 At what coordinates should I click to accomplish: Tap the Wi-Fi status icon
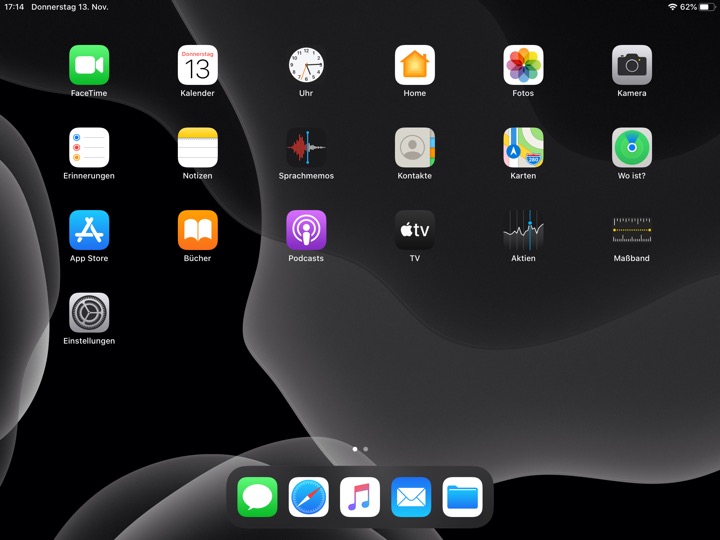[672, 7]
